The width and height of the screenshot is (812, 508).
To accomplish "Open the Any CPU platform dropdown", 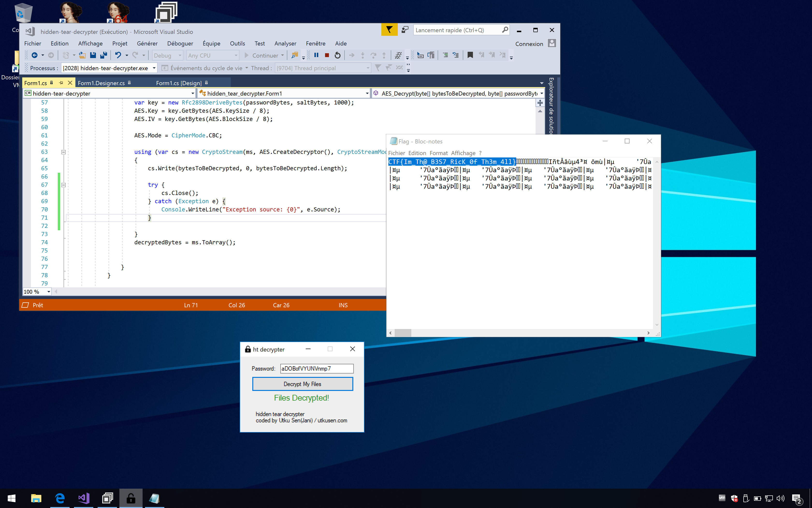I will point(213,55).
